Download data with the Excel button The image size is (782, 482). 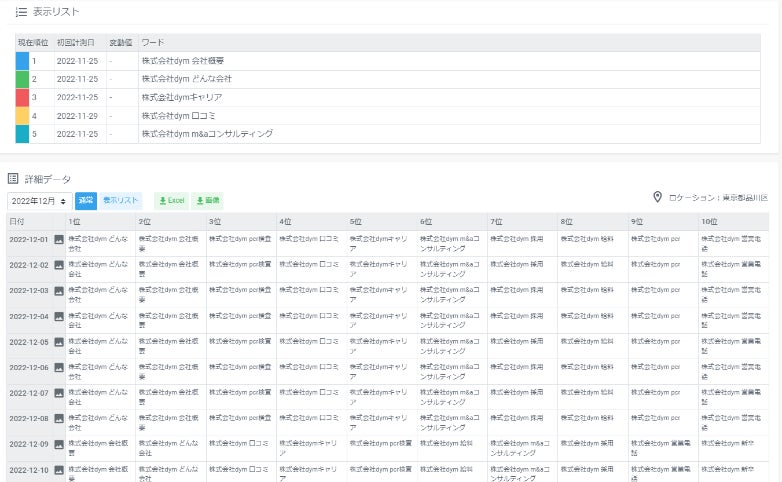tap(172, 201)
